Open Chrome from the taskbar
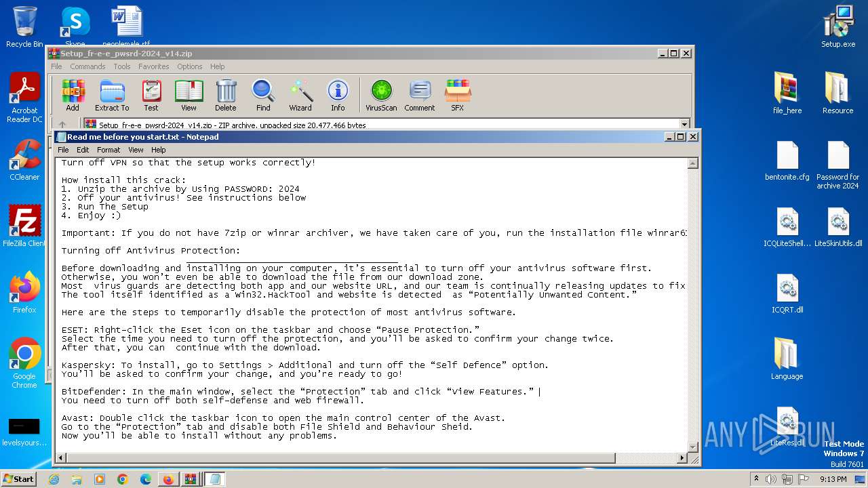The image size is (868, 488). pyautogui.click(x=123, y=479)
